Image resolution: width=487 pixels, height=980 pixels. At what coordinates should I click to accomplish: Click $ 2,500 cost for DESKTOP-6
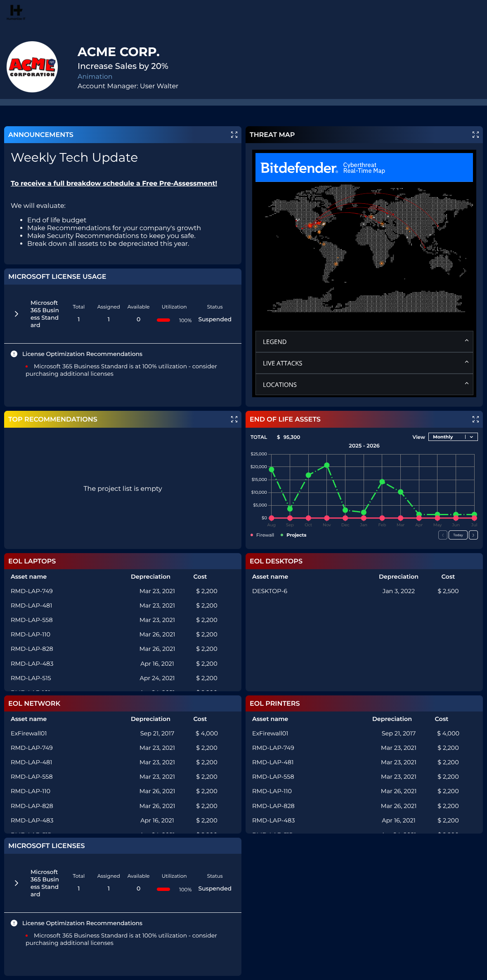pos(448,591)
